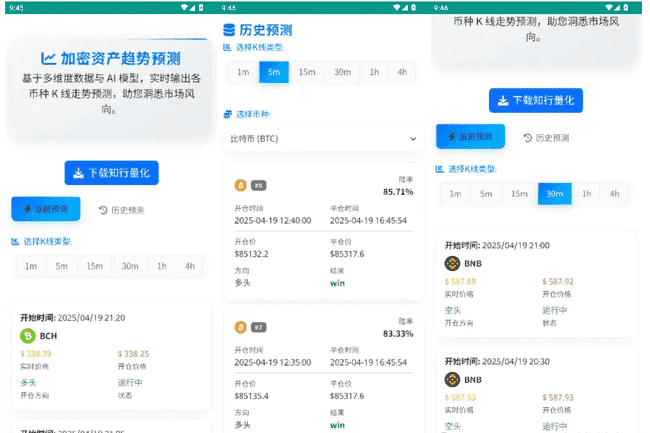
Task: Select the highlighted 30m K-line option
Action: tap(554, 194)
